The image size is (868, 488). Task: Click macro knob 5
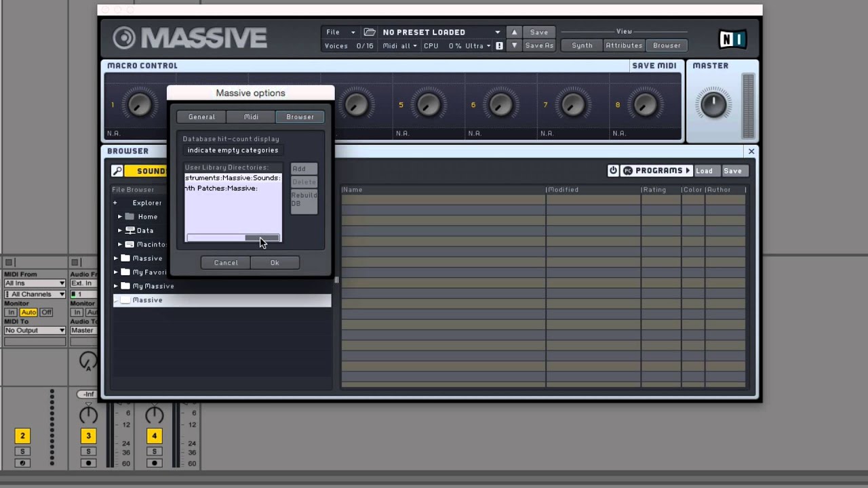(428, 104)
